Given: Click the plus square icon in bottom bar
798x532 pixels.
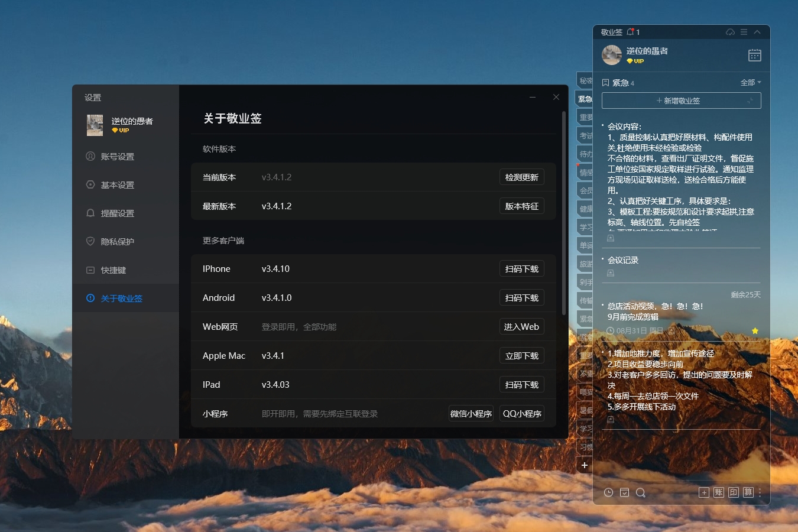Looking at the screenshot, I should pyautogui.click(x=704, y=492).
